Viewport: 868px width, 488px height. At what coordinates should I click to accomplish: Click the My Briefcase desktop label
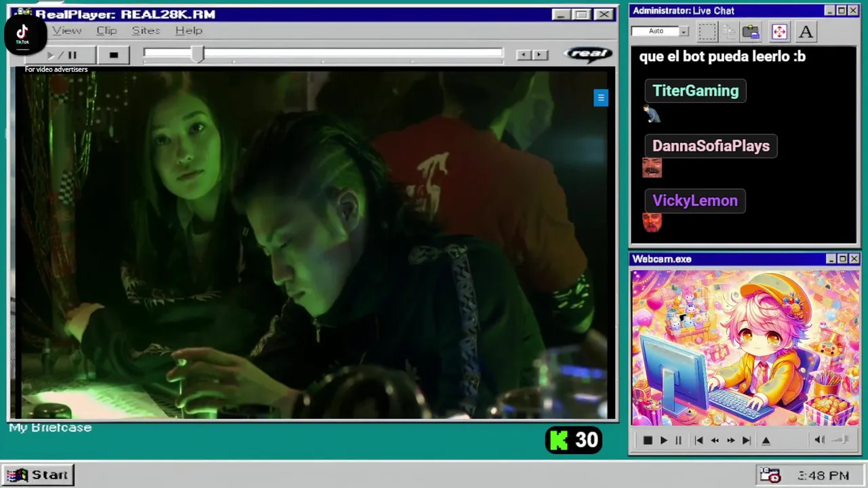[x=50, y=428]
